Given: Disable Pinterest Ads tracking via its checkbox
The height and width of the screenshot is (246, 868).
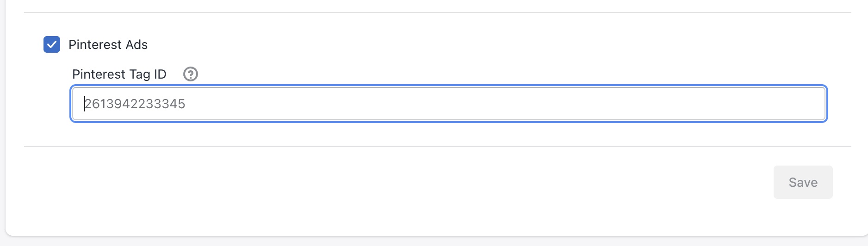Looking at the screenshot, I should tap(52, 44).
